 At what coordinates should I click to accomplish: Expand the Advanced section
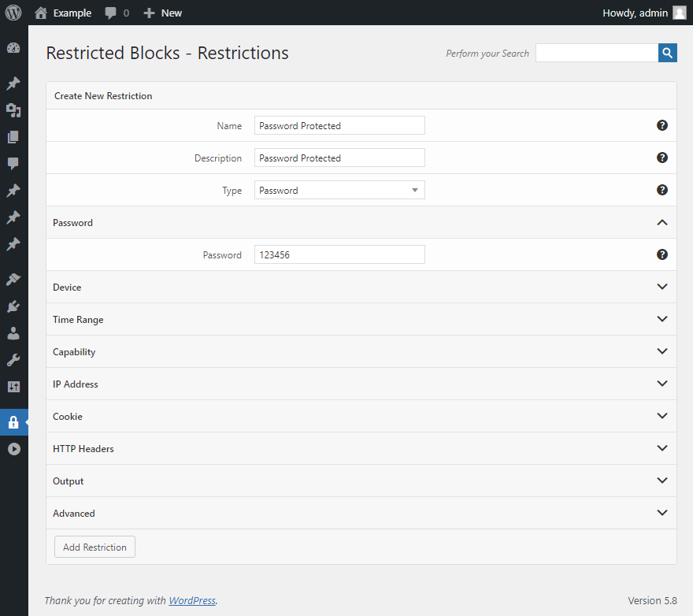[x=361, y=513]
